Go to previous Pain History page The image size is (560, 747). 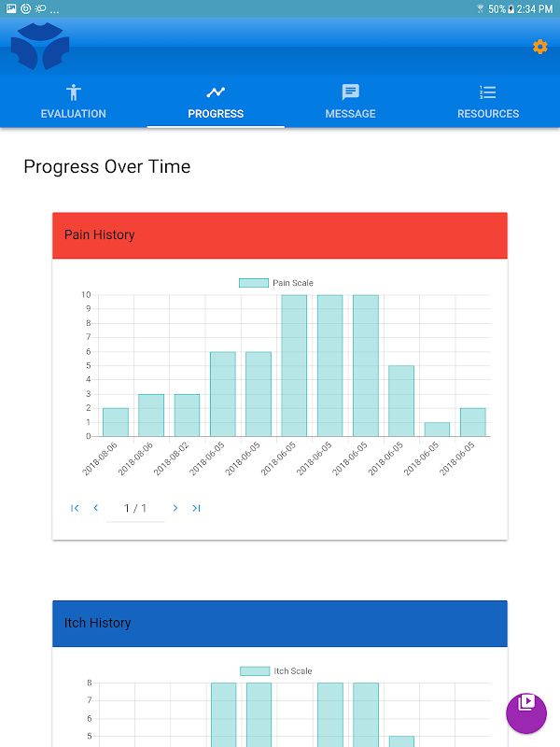(96, 508)
